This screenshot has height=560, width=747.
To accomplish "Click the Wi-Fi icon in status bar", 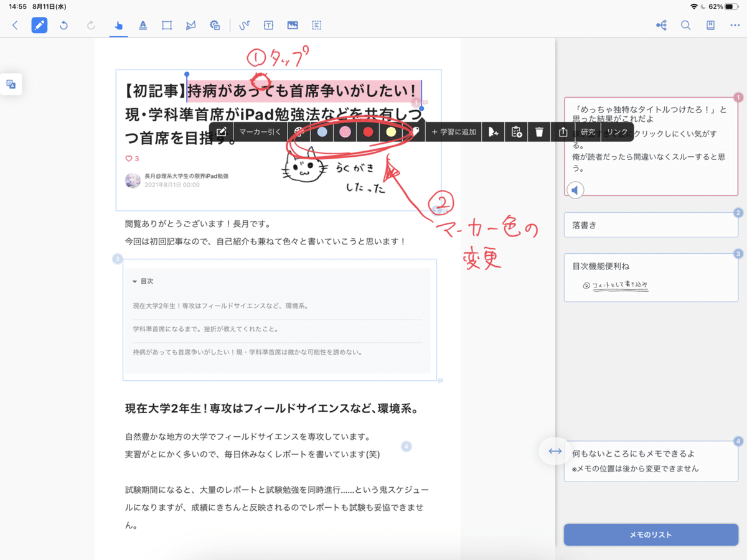I will point(693,6).
